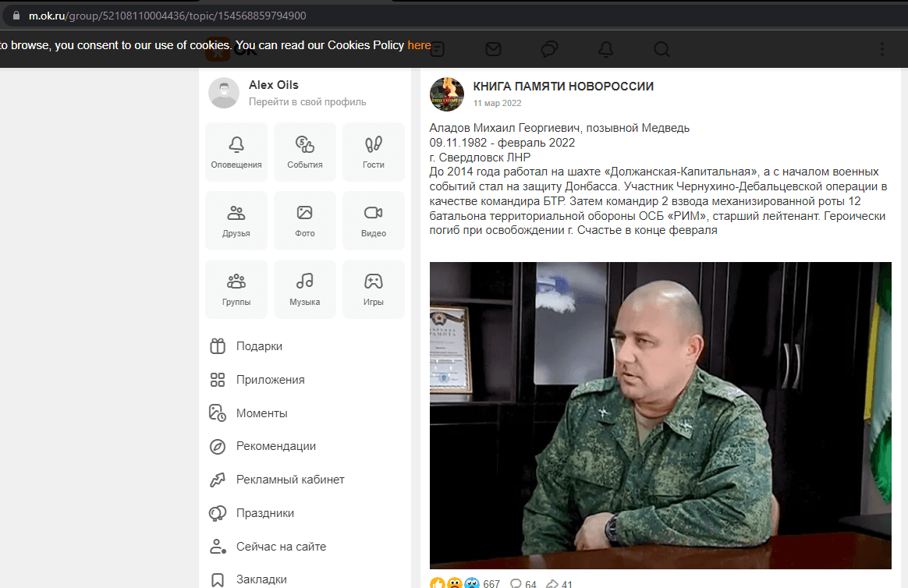Image resolution: width=908 pixels, height=588 pixels.
Task: Open the Музыка music section
Action: (304, 289)
